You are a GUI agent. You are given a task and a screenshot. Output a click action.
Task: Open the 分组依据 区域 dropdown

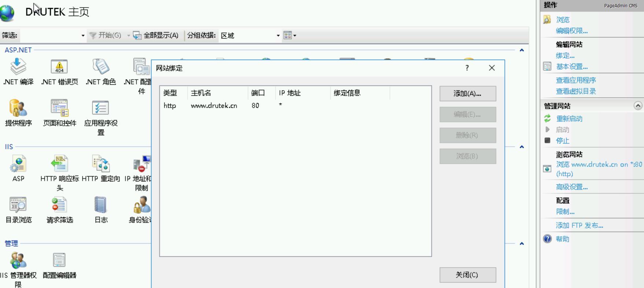pyautogui.click(x=250, y=36)
